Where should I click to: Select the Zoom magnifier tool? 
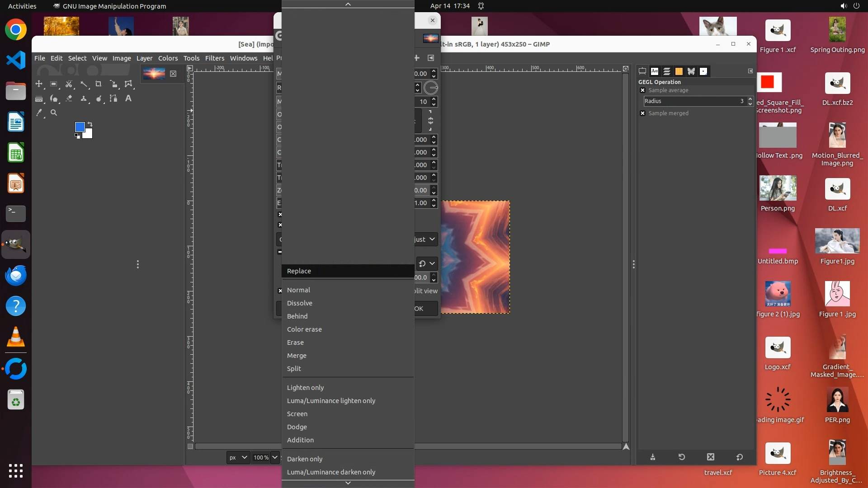pyautogui.click(x=54, y=113)
